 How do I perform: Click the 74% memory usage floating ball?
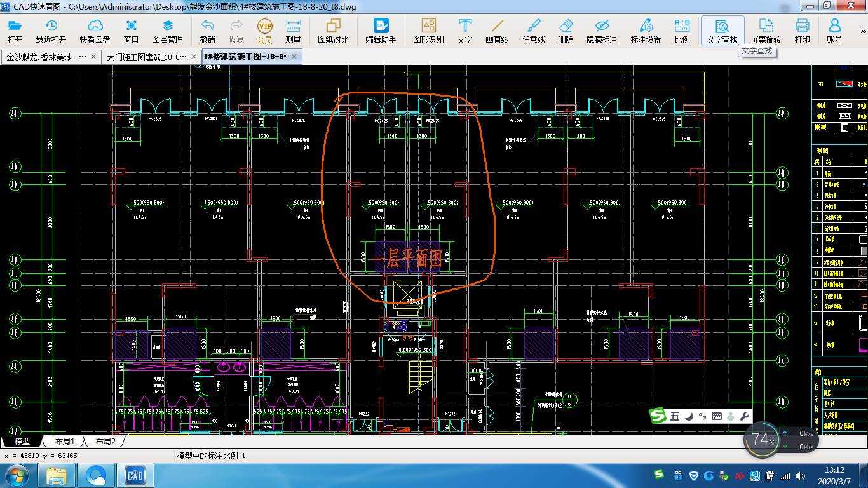click(x=762, y=439)
